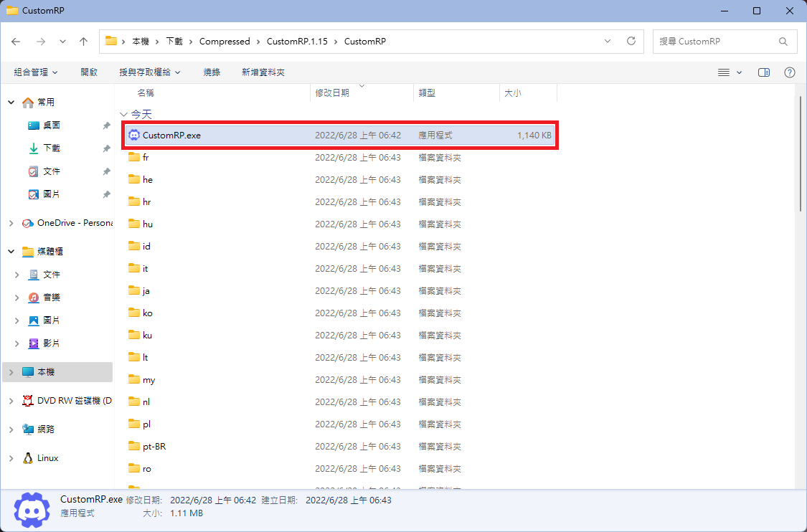
Task: Click the 燒錄 toolbar command
Action: (x=212, y=72)
